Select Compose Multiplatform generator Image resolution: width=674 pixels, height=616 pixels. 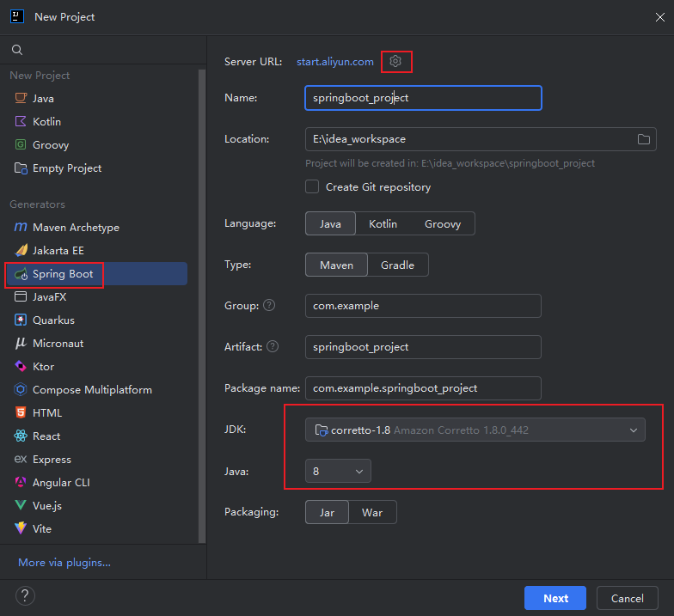pyautogui.click(x=96, y=390)
